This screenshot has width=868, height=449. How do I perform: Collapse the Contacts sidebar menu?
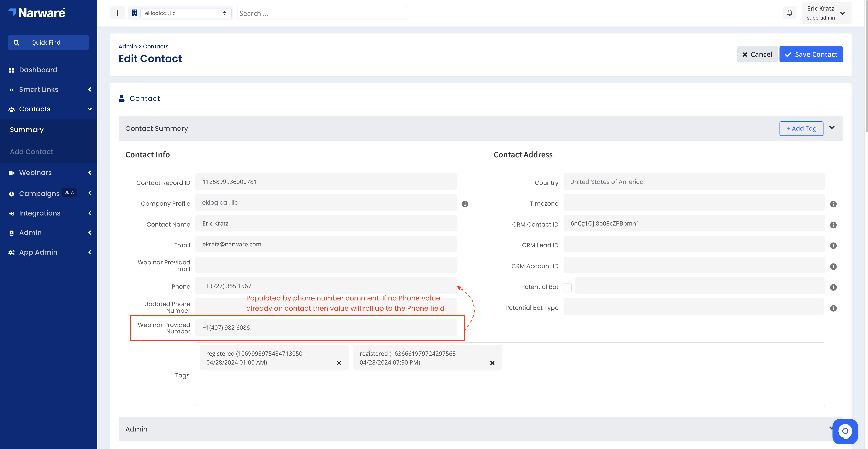[x=90, y=109]
